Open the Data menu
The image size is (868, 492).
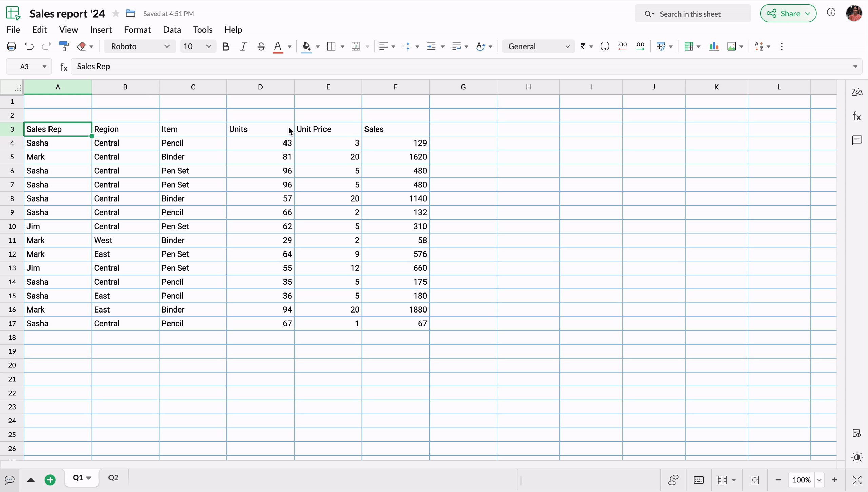(172, 30)
